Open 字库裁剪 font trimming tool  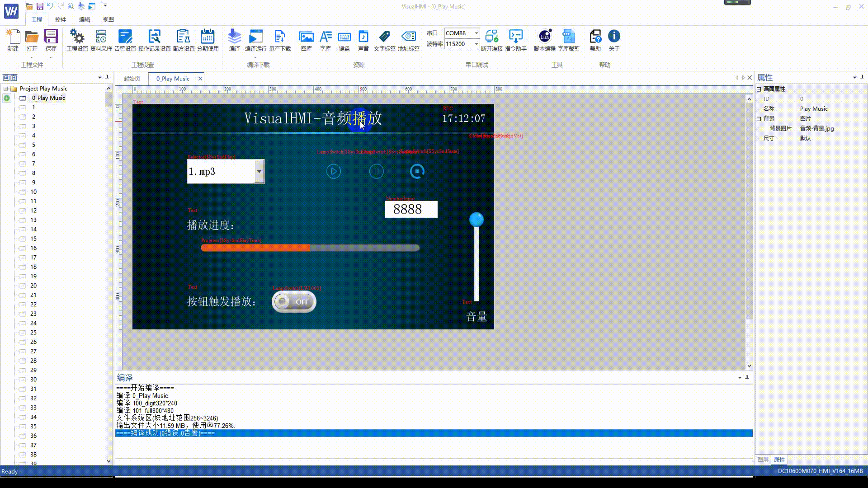(569, 40)
